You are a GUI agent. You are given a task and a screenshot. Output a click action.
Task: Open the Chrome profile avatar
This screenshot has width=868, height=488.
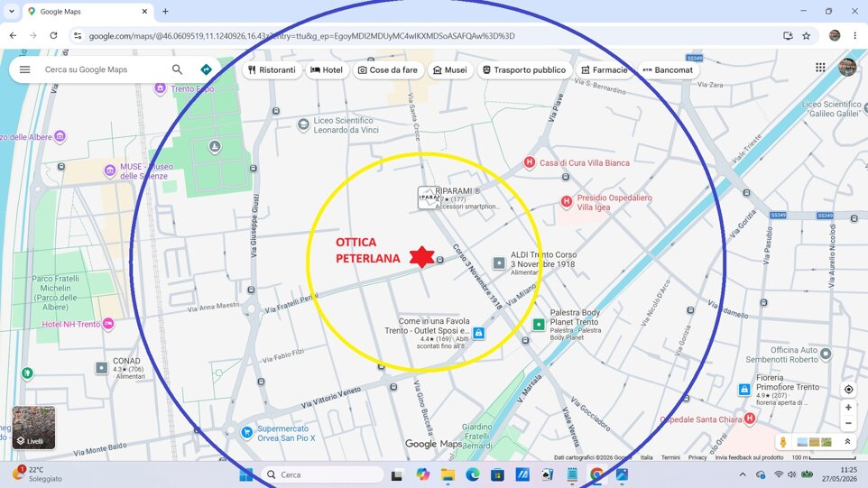835,35
